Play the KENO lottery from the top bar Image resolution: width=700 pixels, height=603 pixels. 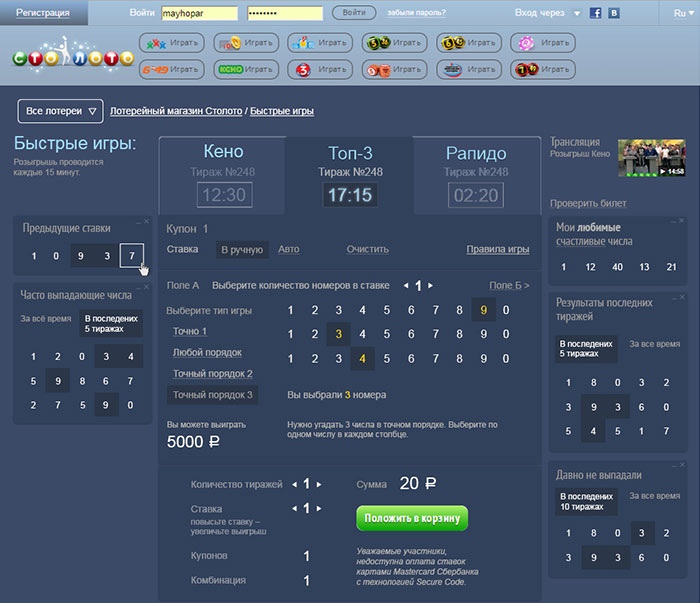246,70
